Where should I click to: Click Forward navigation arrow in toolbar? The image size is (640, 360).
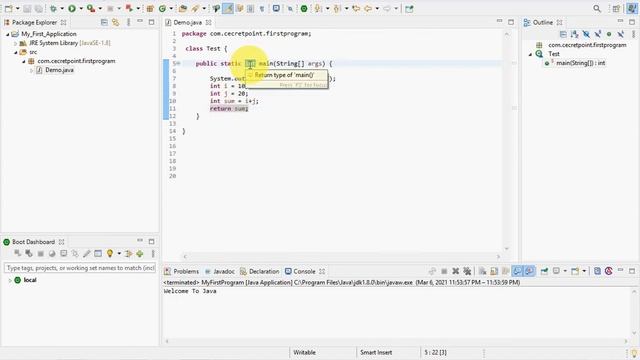pyautogui.click(x=387, y=8)
